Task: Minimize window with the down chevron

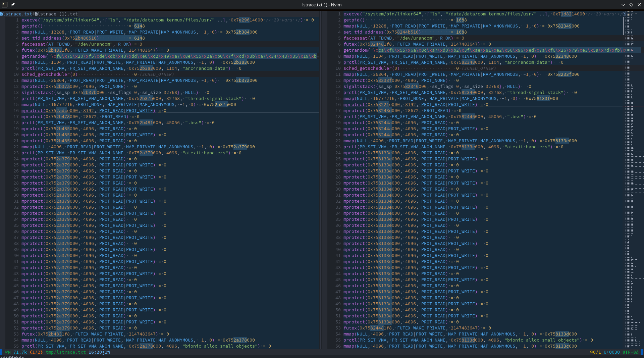Action: coord(623,5)
